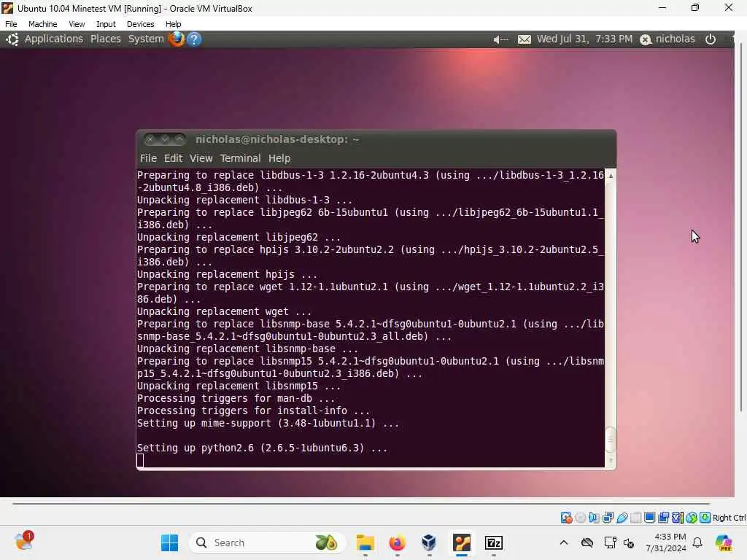Open the VirtualBox File menu
The width and height of the screenshot is (747, 560).
(x=11, y=24)
